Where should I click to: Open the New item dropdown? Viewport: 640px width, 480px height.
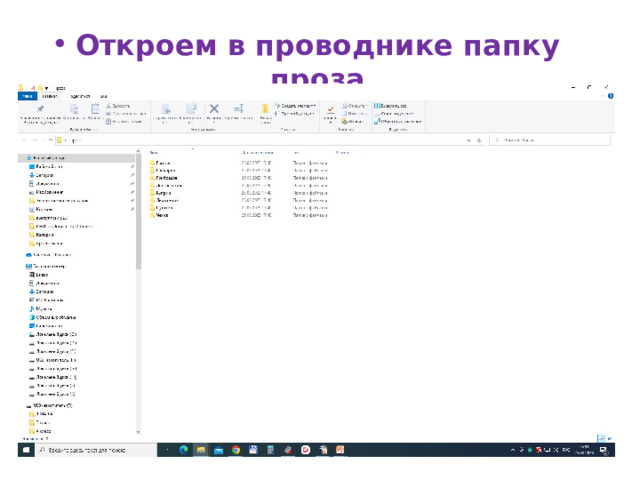[295, 106]
